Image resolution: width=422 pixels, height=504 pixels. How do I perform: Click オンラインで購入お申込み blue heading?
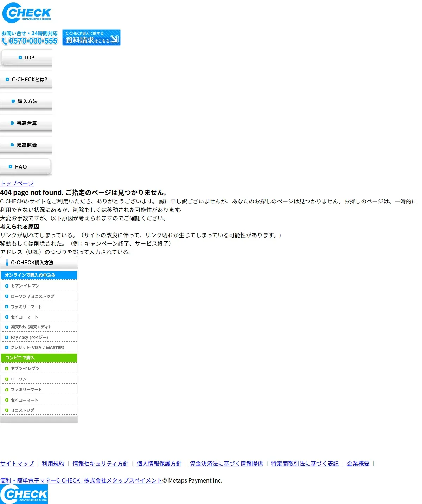(x=39, y=275)
